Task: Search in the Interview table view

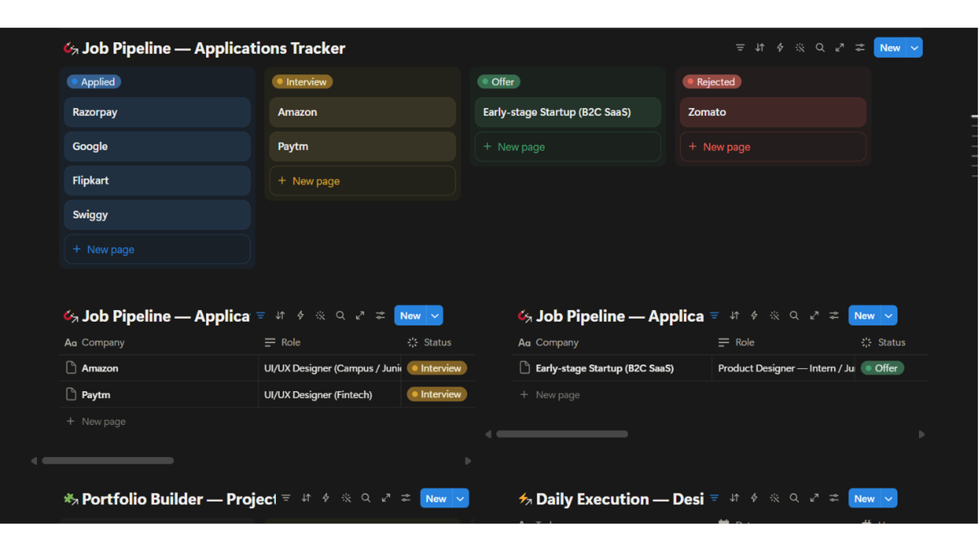Action: (x=340, y=316)
